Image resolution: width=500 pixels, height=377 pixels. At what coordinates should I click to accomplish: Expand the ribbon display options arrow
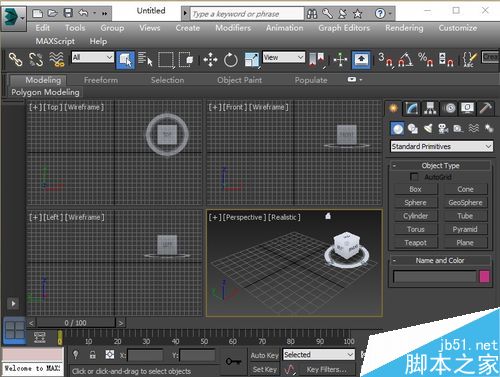361,80
